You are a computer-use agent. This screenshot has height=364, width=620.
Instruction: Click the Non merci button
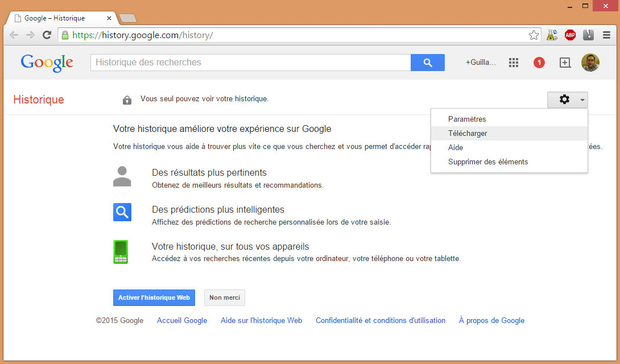tap(224, 297)
